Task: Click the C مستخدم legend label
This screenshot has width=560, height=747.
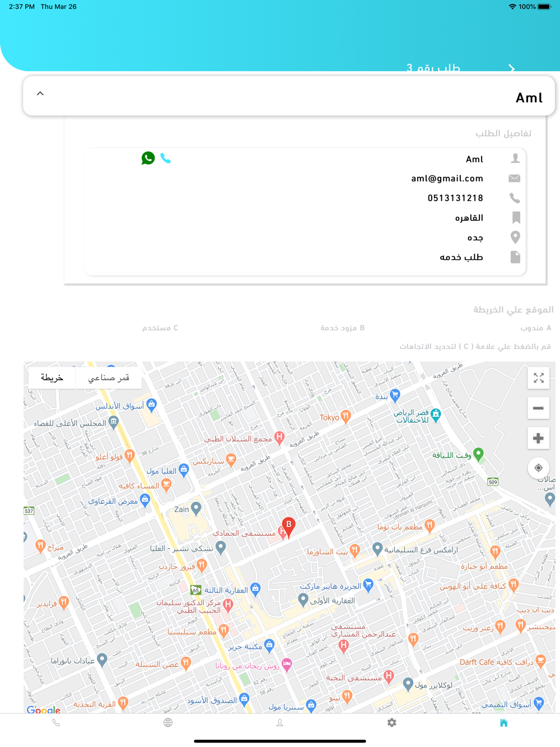Action: click(160, 328)
